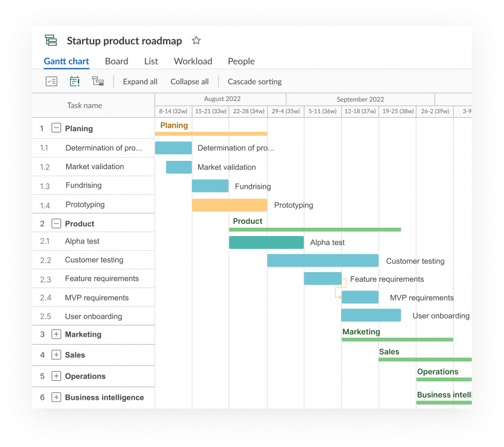
Task: Click the dependency arrow linking Feature and MVP requirements
Action: tap(339, 288)
